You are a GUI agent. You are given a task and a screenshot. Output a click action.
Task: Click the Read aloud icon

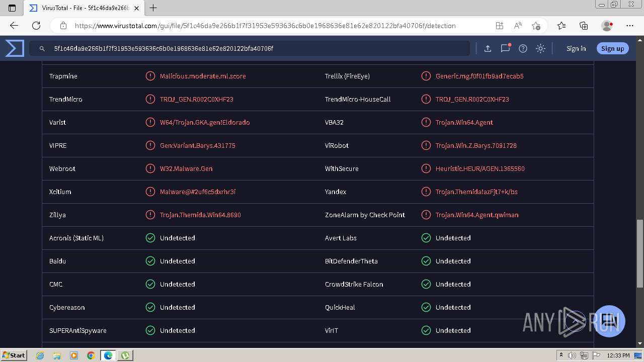pos(518,26)
